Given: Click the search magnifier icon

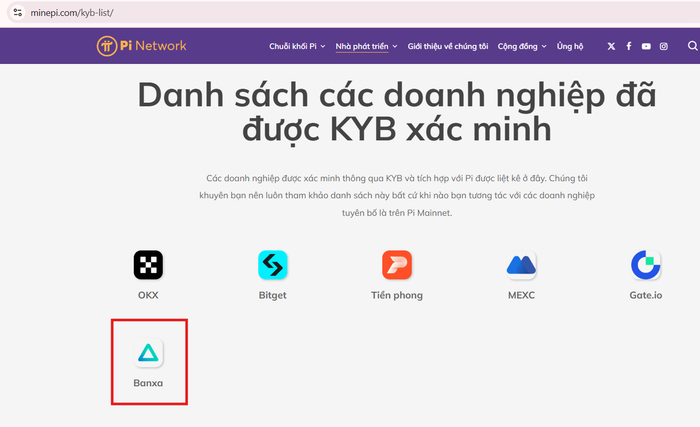Looking at the screenshot, I should (x=692, y=46).
